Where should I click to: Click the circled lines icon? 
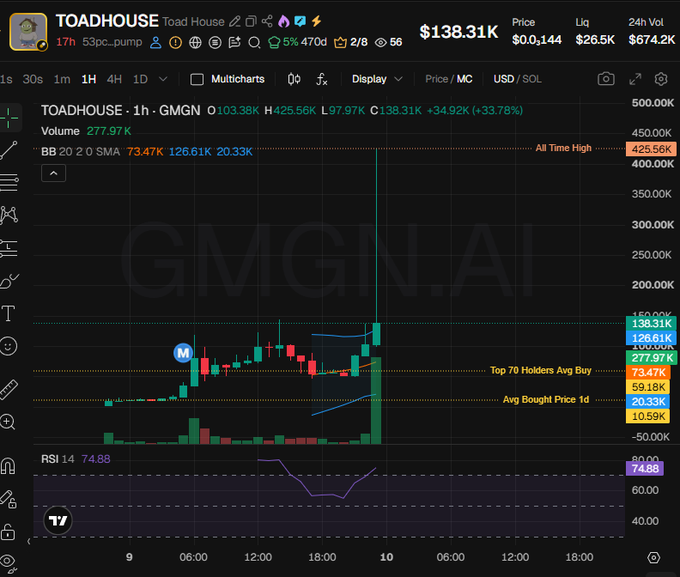click(x=215, y=43)
